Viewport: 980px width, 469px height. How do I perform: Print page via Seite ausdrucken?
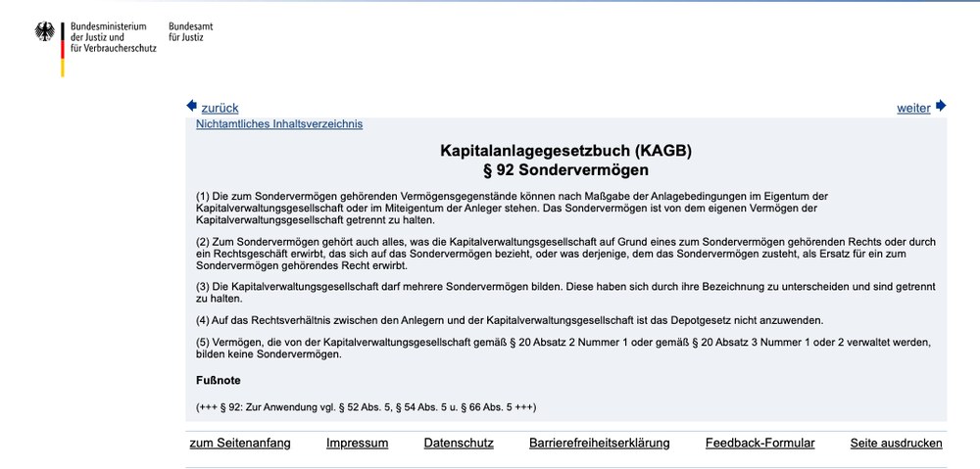coord(896,444)
